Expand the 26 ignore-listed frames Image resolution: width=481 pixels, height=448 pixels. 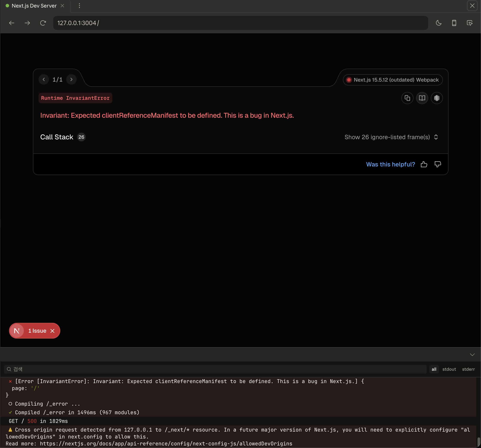click(x=391, y=137)
